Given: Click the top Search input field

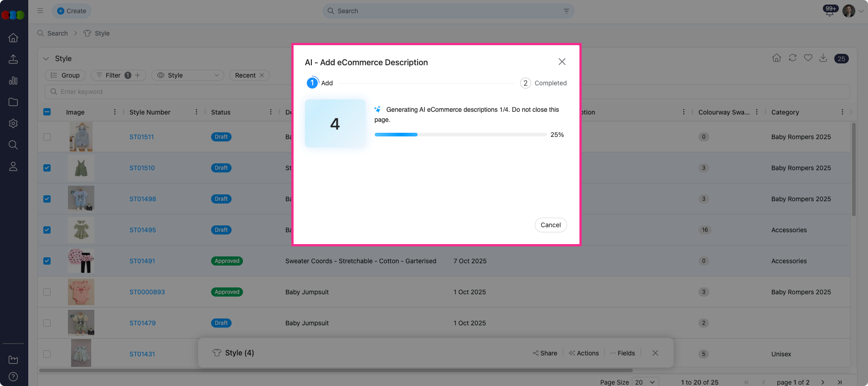Looking at the screenshot, I should click(448, 11).
